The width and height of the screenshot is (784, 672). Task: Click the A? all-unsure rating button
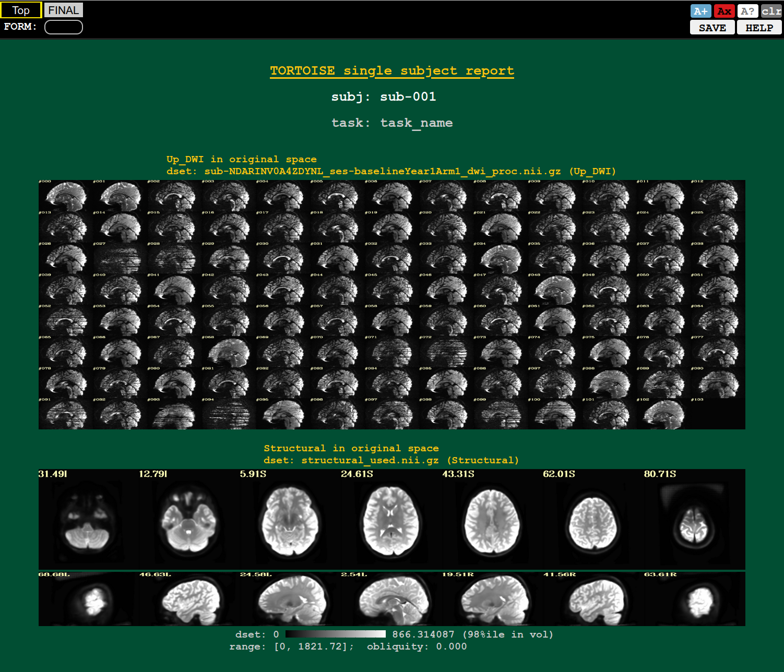[747, 11]
